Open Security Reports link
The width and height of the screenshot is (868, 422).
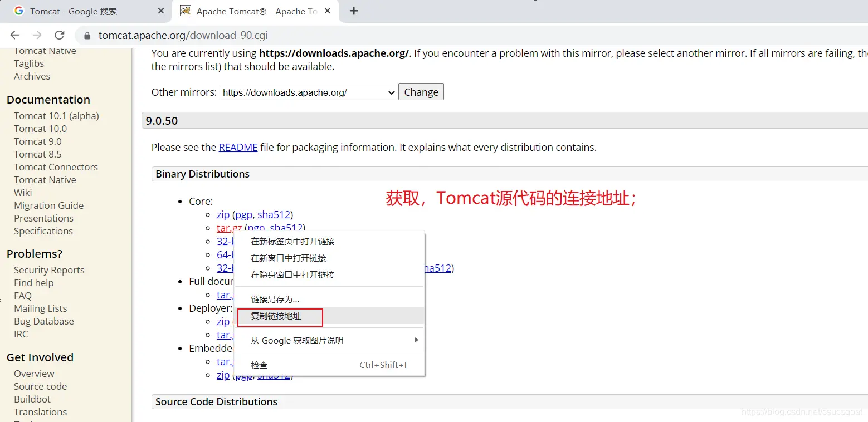click(49, 270)
